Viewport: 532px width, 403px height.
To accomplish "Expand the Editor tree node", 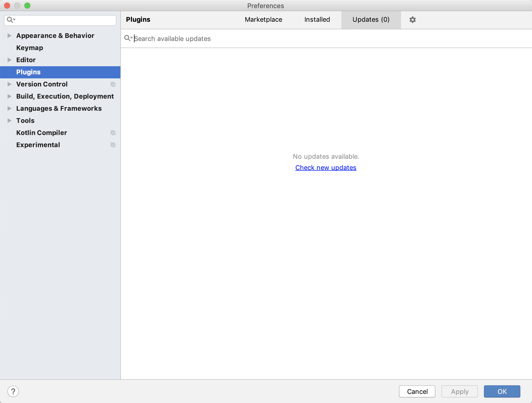I will point(9,60).
